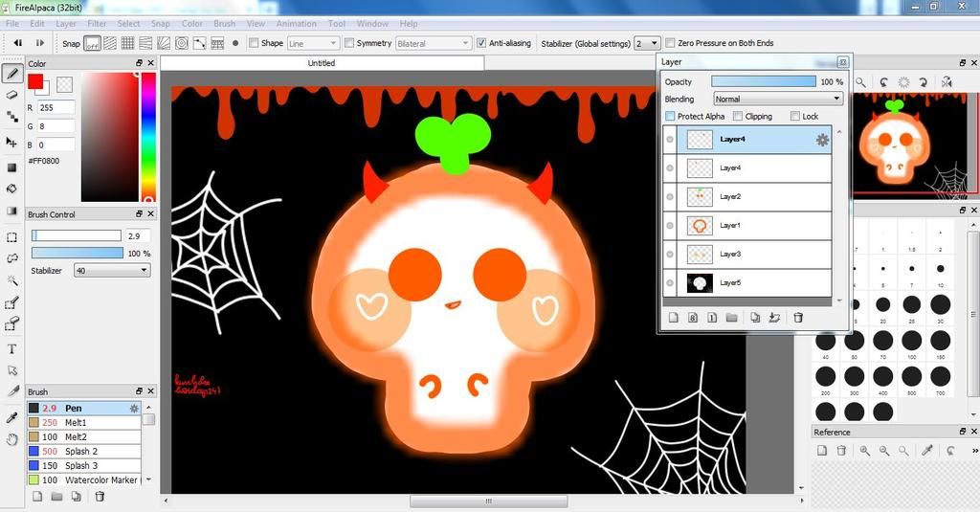This screenshot has width=980, height=512.
Task: Select the Bucket fill tool
Action: [11, 189]
